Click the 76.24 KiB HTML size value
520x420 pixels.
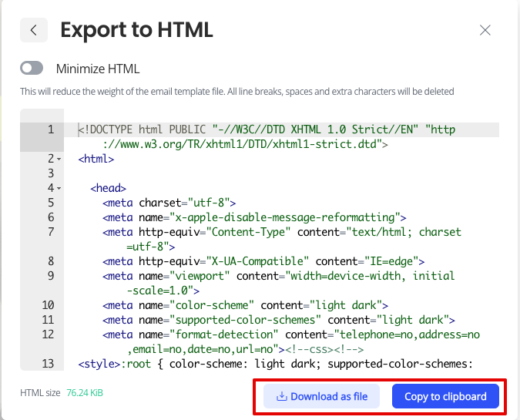(x=85, y=393)
